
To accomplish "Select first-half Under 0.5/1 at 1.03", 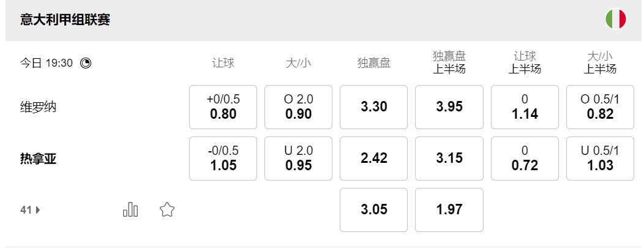I will coord(600,159).
